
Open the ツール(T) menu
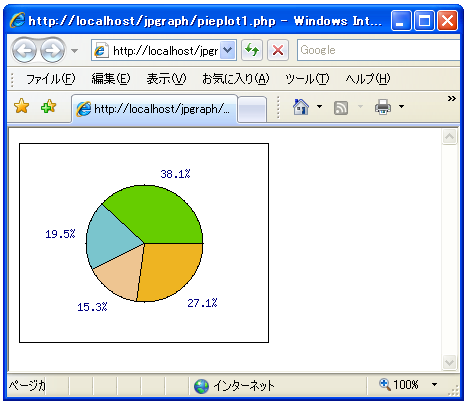click(307, 79)
